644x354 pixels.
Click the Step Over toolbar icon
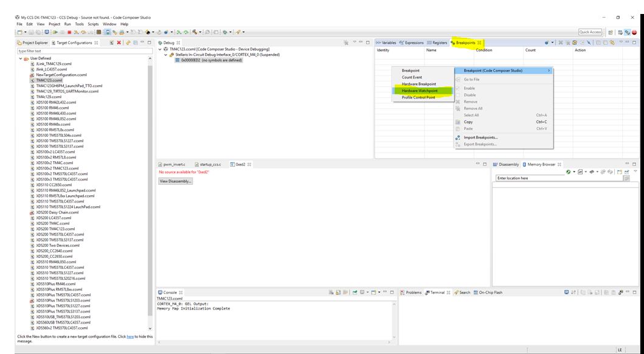[x=83, y=32]
